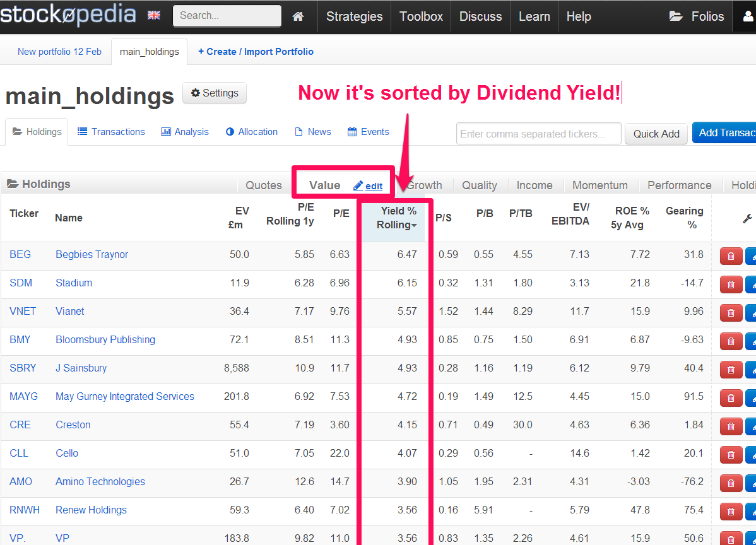The height and width of the screenshot is (545, 756).
Task: Select the Holdings tab
Action: coord(37,132)
